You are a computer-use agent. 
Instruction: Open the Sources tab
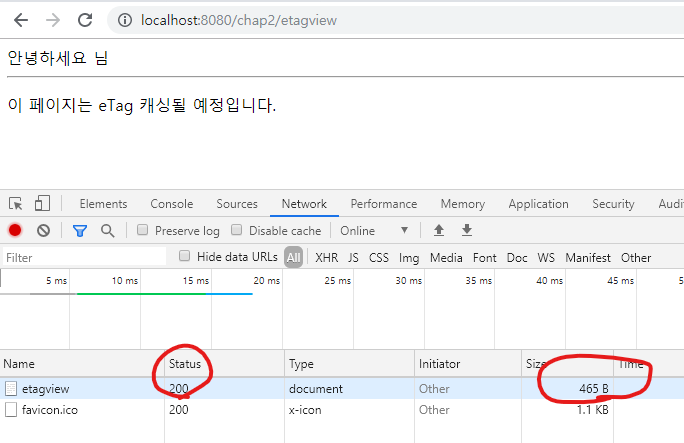click(x=237, y=204)
